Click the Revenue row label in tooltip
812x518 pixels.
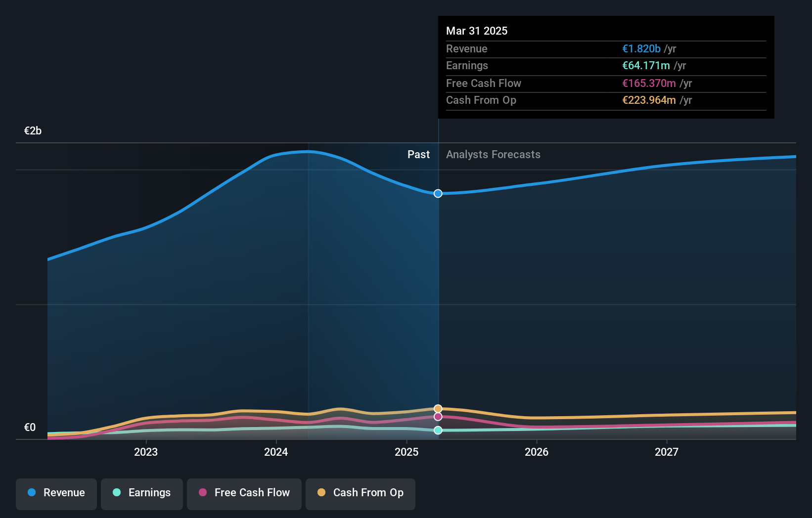click(466, 48)
